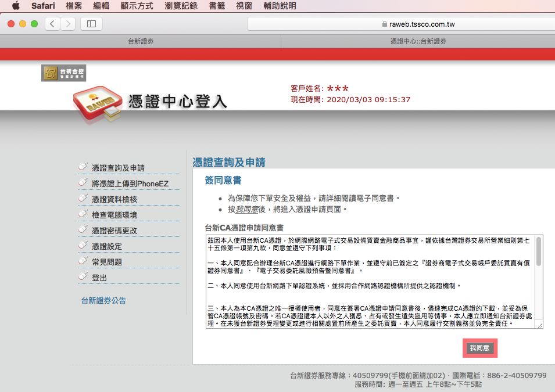This screenshot has width=555, height=392.
Task: Click the 我同意 agree button
Action: pos(479,348)
